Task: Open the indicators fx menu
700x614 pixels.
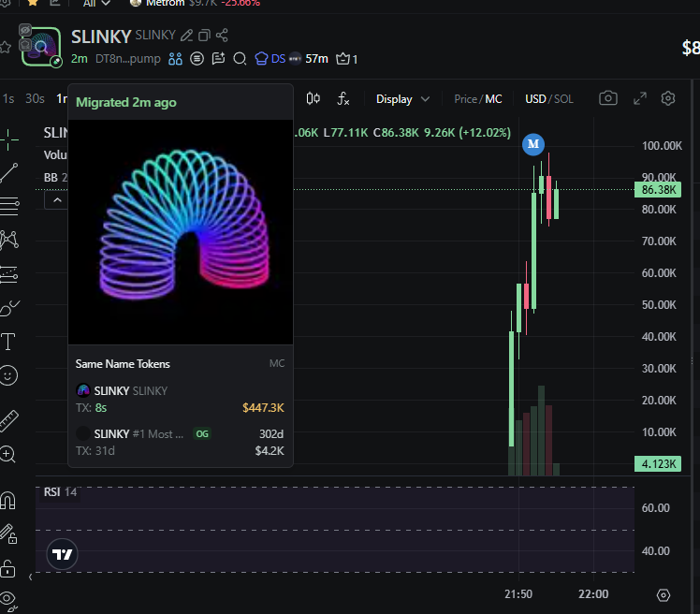Action: [343, 99]
